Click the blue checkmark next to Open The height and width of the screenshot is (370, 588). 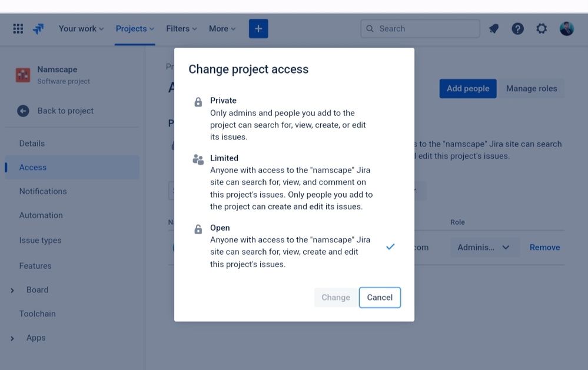390,246
